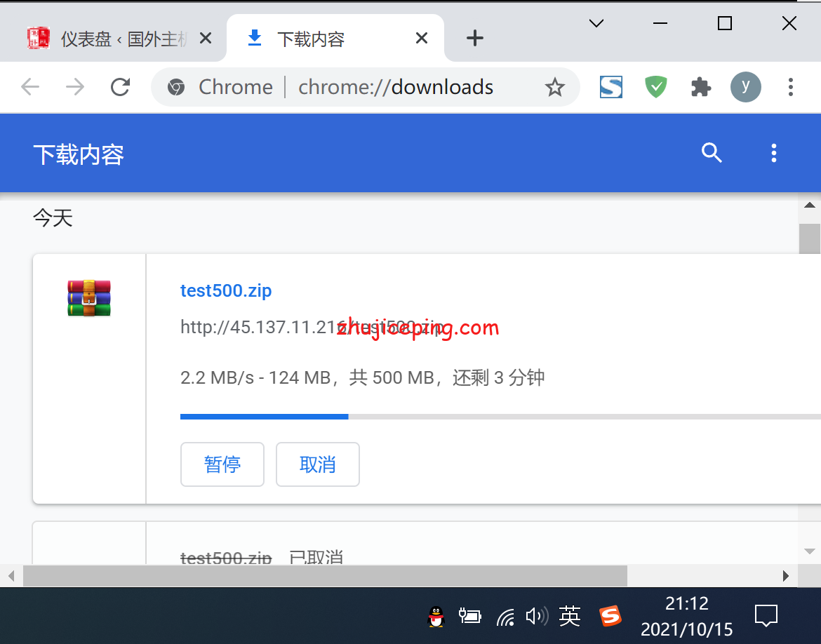Open the Wi-Fi network tray icon
The image size is (821, 644).
tap(505, 617)
